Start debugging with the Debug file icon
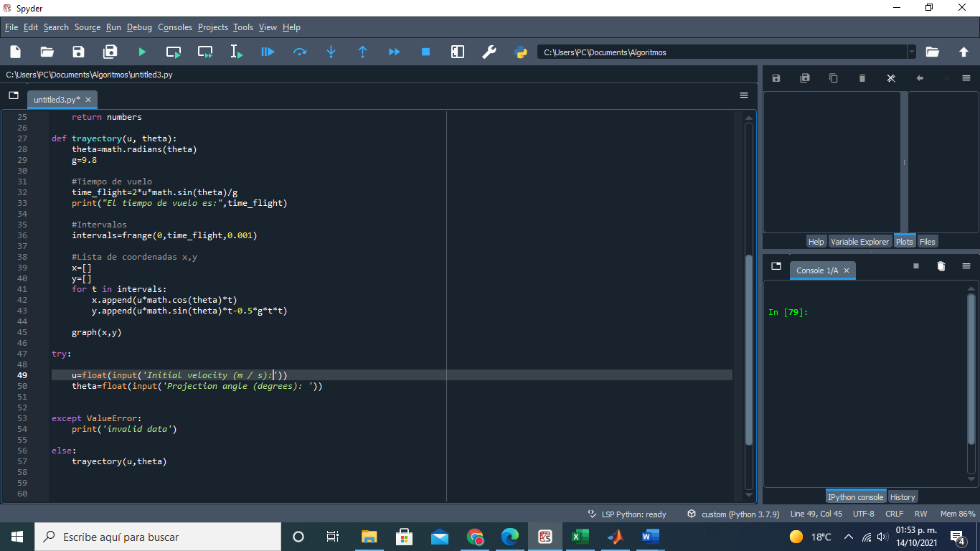This screenshot has width=980, height=551. point(268,52)
